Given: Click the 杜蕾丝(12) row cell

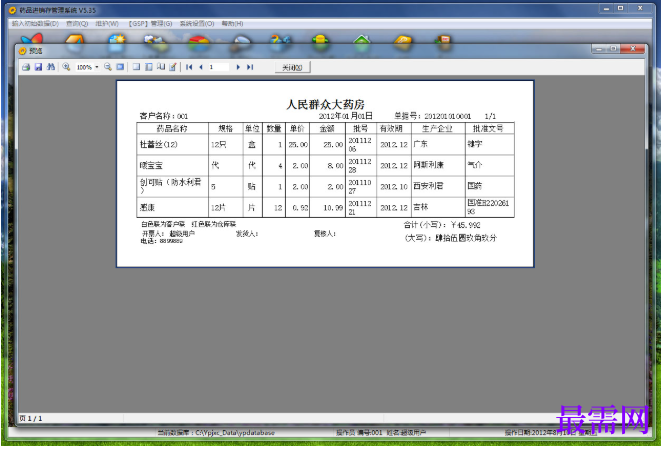Looking at the screenshot, I should (172, 145).
